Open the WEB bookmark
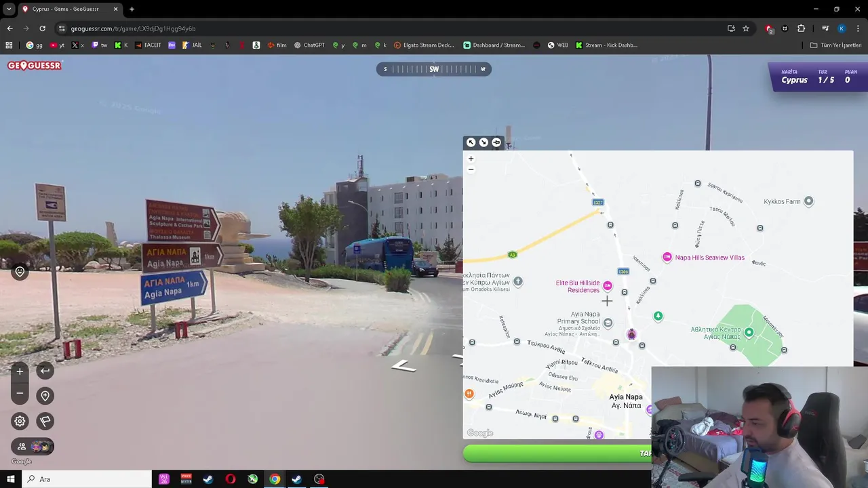 click(x=557, y=45)
